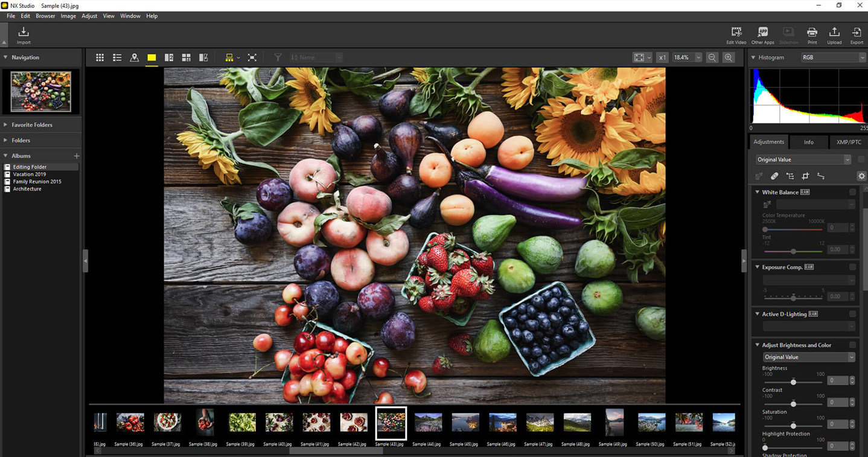Open the Family Reunion 2015 album
The height and width of the screenshot is (457, 868).
pos(37,182)
